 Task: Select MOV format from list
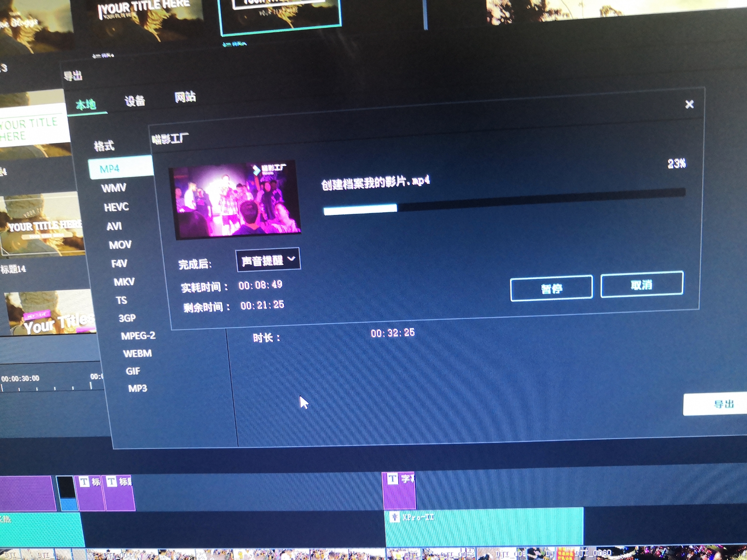(x=120, y=245)
